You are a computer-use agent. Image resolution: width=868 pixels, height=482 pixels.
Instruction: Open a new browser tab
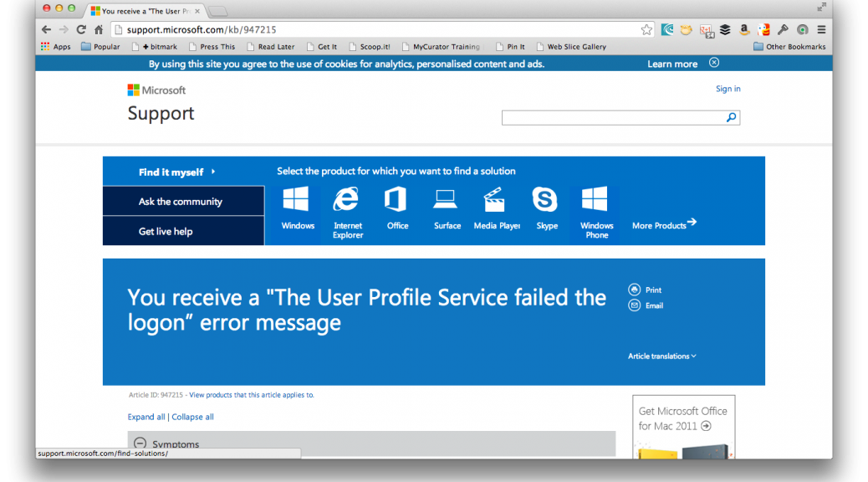(x=218, y=11)
